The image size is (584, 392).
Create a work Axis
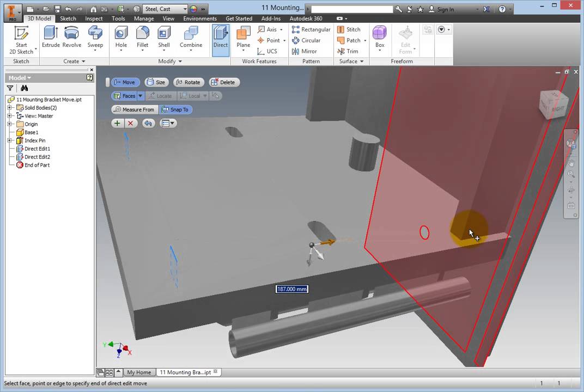(270, 29)
